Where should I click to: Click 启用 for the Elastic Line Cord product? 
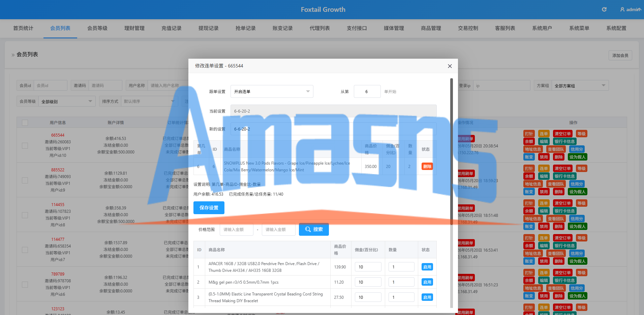(x=427, y=297)
